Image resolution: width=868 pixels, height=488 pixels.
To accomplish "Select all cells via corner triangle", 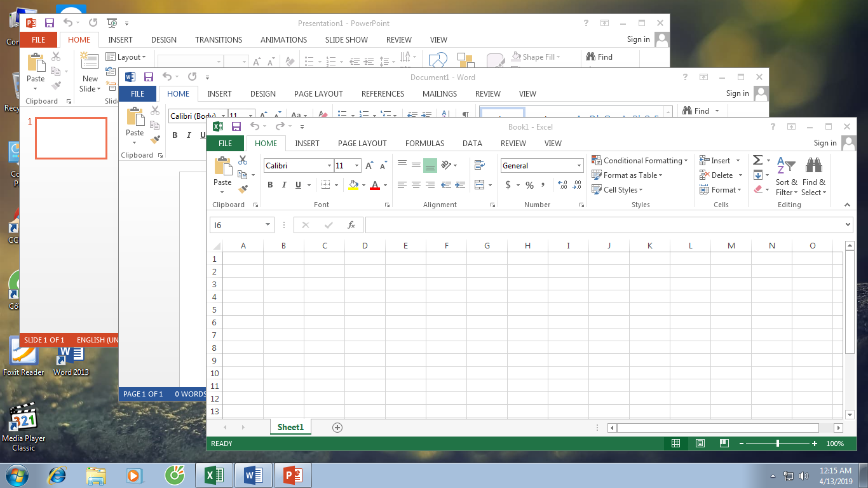I will click(x=216, y=246).
